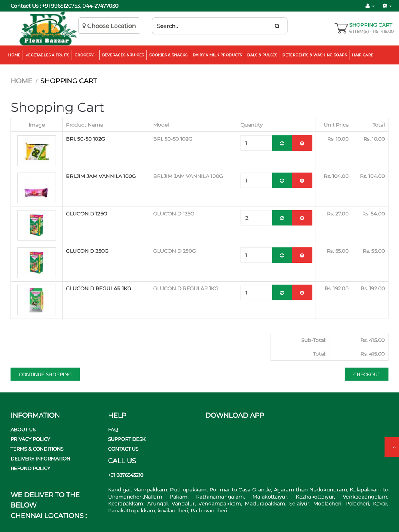Open the FAQ footer link
Screen dimensions: 399x532
(x=113, y=430)
